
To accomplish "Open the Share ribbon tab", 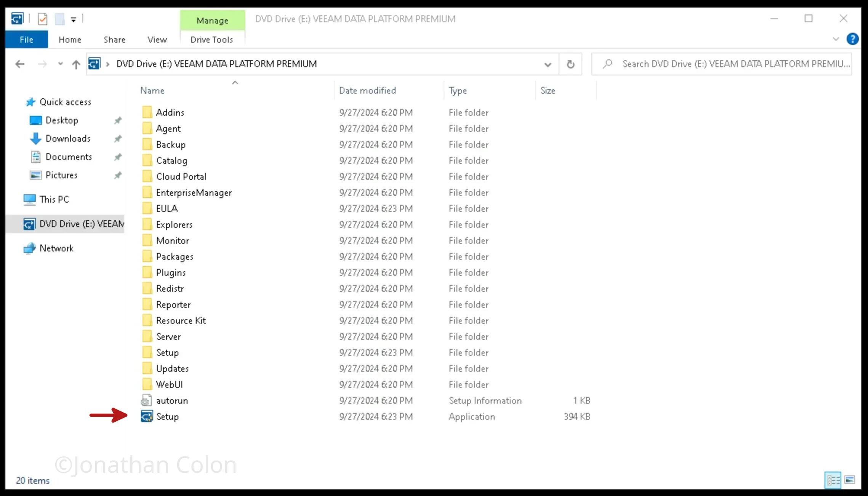I will pos(114,40).
